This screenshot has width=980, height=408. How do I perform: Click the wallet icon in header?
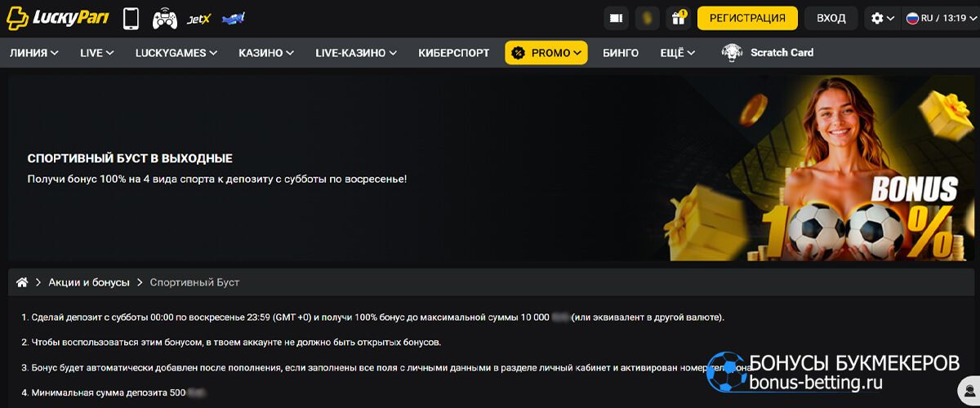pyautogui.click(x=616, y=18)
